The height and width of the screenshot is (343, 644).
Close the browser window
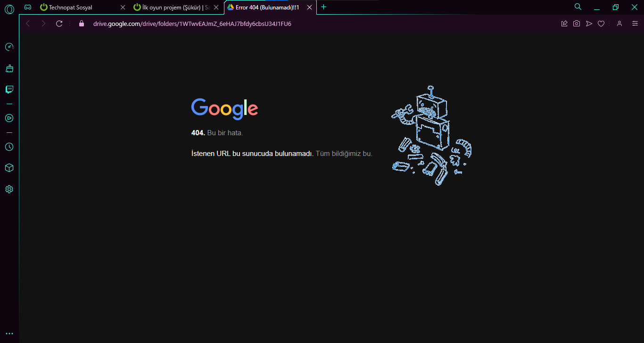(x=635, y=7)
